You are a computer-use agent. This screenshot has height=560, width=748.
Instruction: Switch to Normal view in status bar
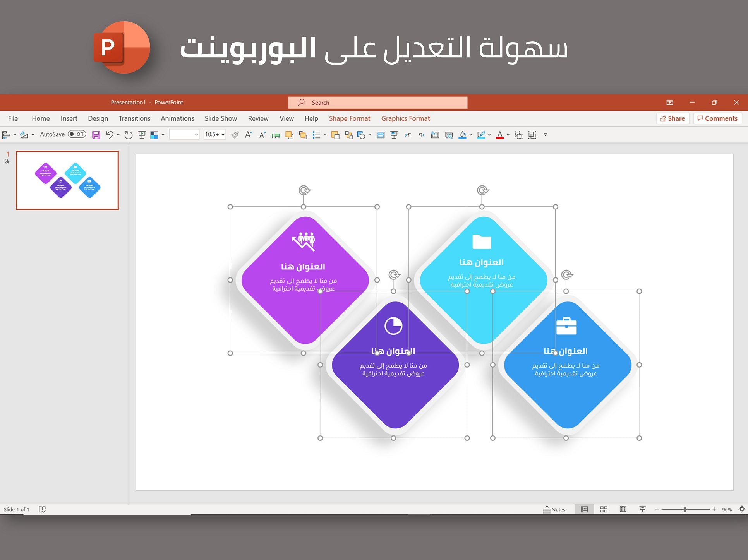(x=584, y=509)
